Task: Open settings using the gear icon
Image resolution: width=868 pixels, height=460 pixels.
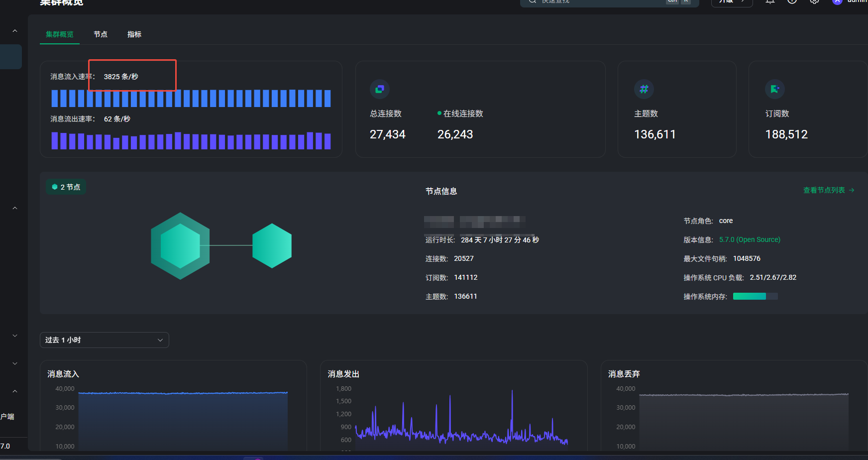Action: pyautogui.click(x=814, y=1)
